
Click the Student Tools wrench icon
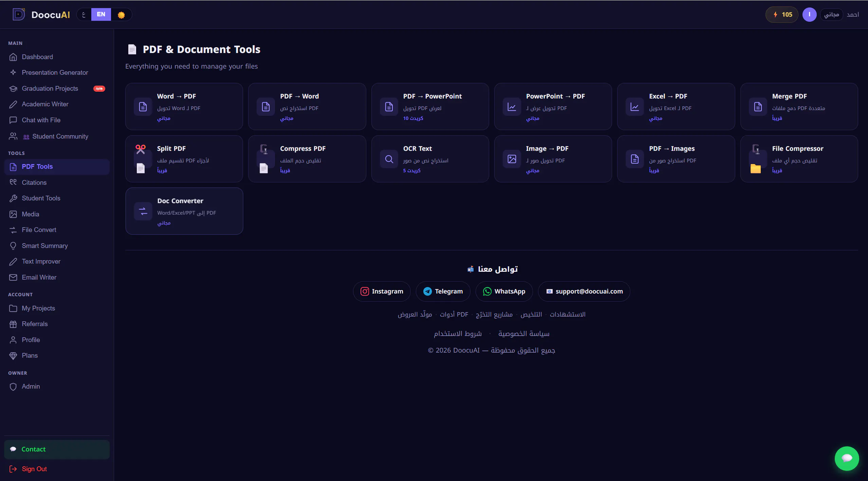(13, 198)
